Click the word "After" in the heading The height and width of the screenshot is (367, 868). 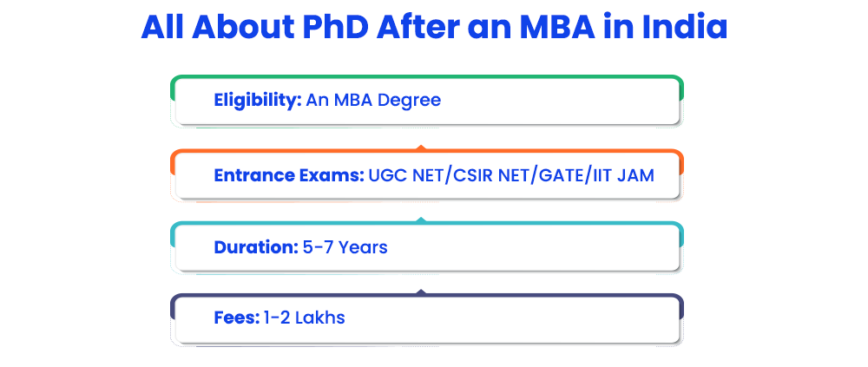418,28
